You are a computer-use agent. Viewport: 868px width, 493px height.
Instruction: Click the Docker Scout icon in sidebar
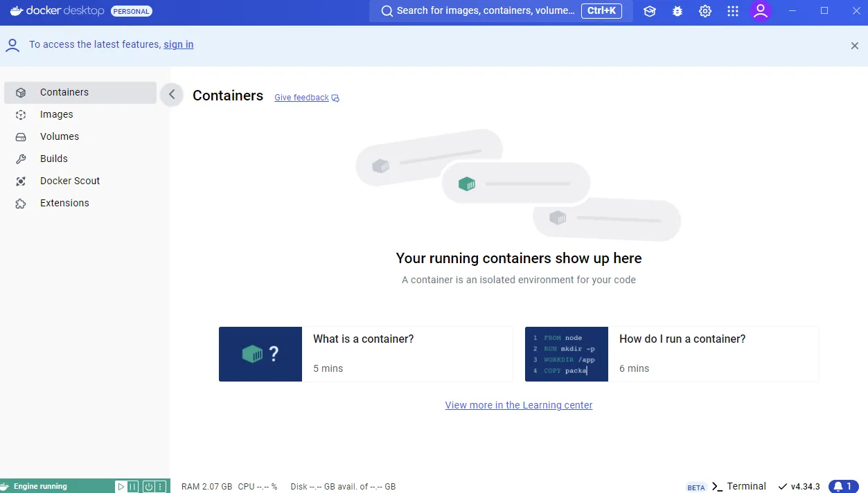point(21,181)
